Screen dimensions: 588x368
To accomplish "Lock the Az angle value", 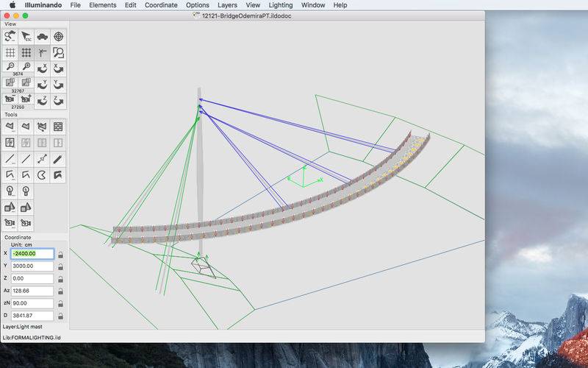I will [60, 291].
